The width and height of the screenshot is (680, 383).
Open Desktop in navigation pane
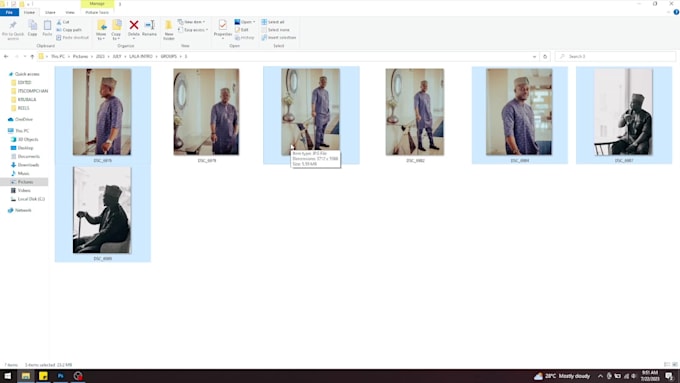tap(25, 148)
